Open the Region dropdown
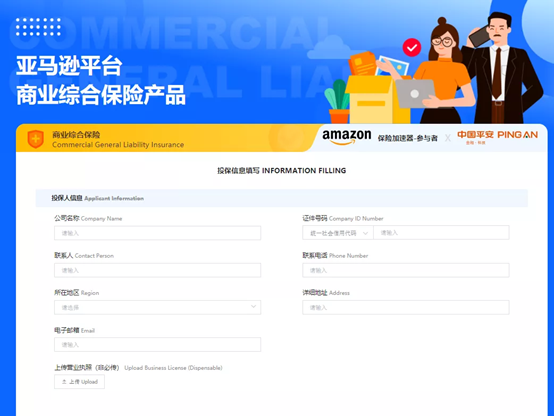The image size is (554, 416). click(x=158, y=307)
